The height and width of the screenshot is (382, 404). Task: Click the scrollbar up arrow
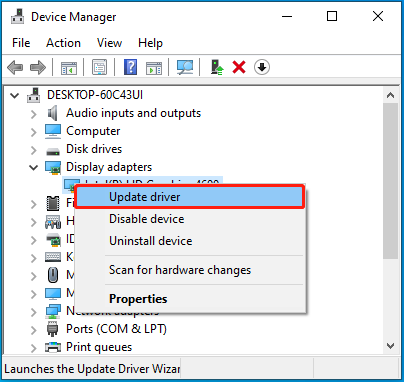[390, 95]
